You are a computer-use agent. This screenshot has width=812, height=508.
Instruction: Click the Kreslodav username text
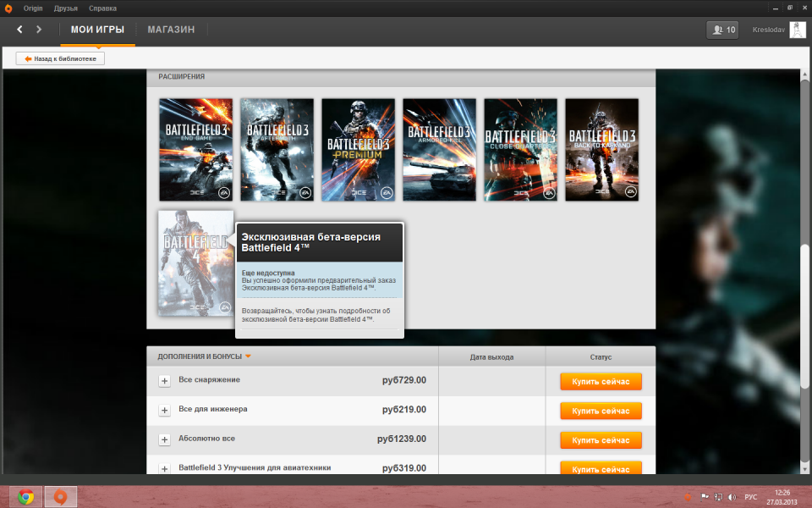769,30
